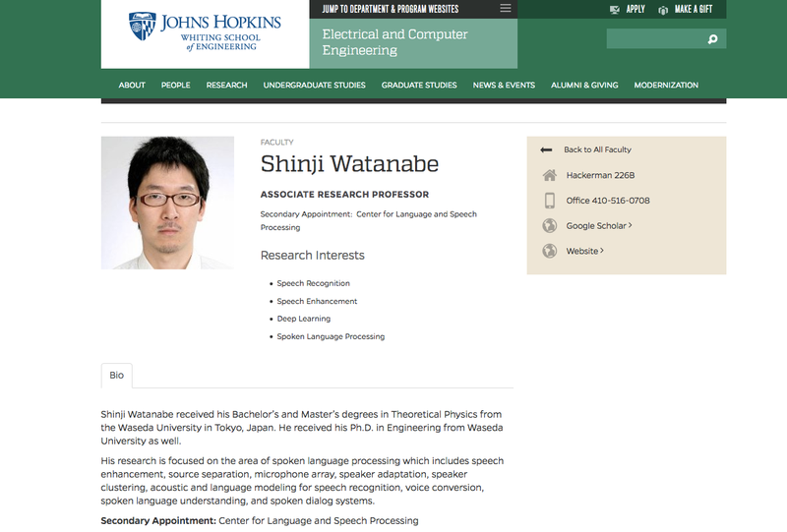787x532 pixels.
Task: Click the Speech Recognition list item
Action: click(313, 283)
